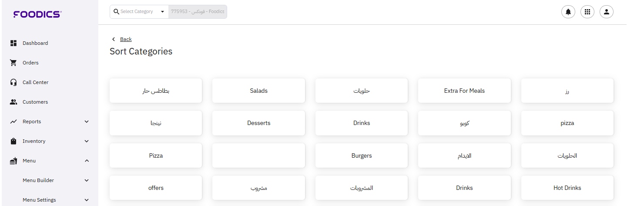Screen dimensions: 644x206
Task: Click the Dashboard icon in sidebar
Action: coord(13,43)
